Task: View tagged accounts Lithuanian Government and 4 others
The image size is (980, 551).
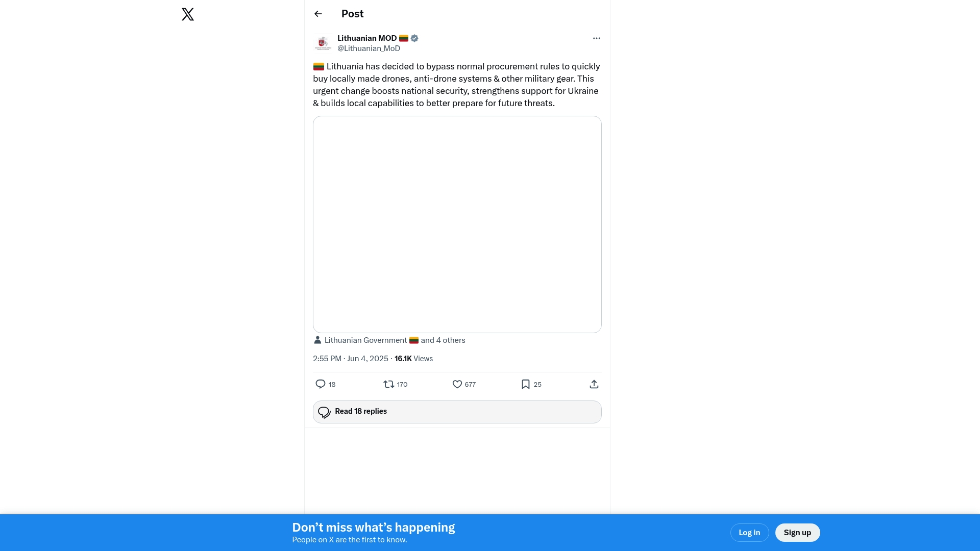Action: (395, 340)
